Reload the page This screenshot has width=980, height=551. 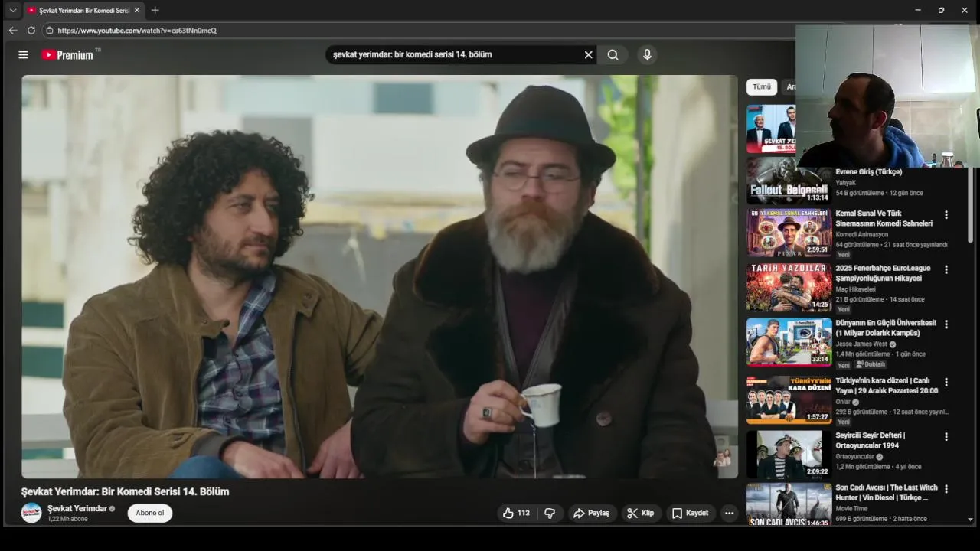tap(31, 31)
